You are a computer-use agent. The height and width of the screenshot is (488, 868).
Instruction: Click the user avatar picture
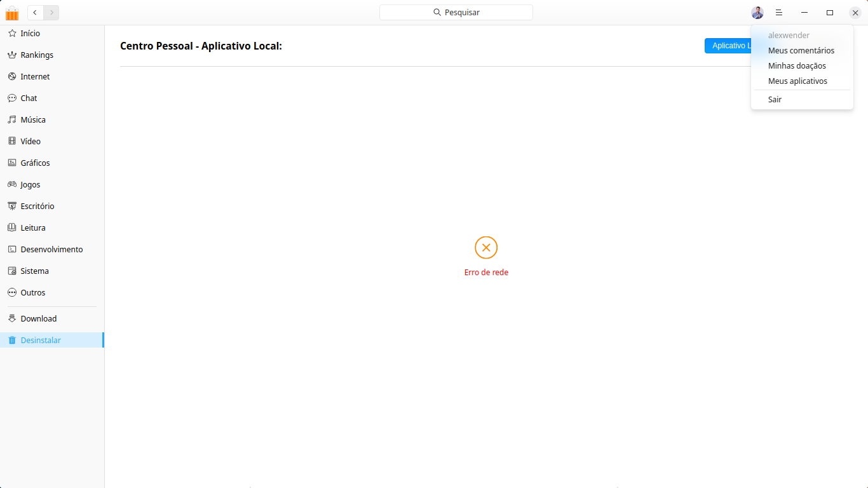coord(757,13)
